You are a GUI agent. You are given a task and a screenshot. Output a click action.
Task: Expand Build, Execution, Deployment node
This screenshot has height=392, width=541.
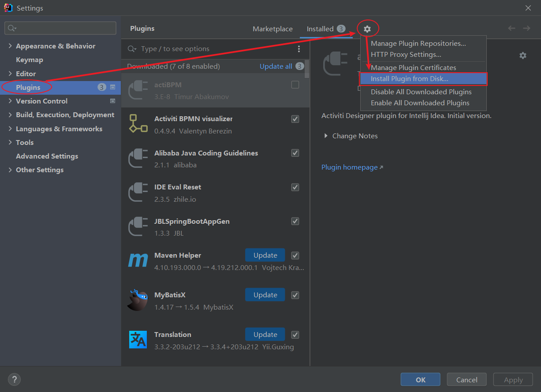coord(10,115)
